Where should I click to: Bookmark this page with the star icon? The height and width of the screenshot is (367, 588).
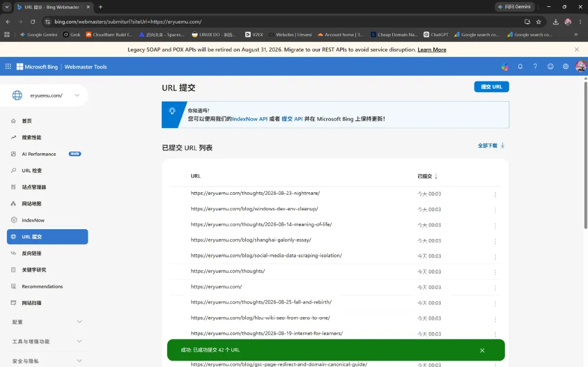(539, 22)
